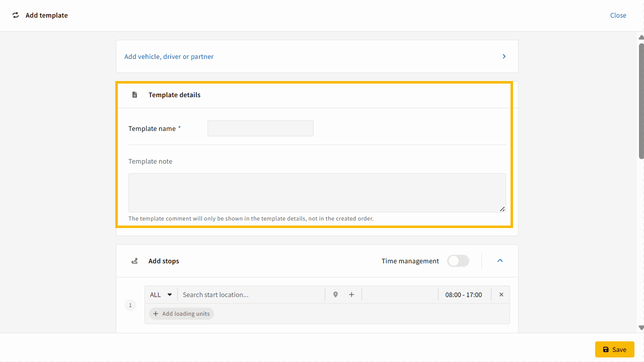
Task: Click the stop number 1 badge
Action: pos(130,305)
